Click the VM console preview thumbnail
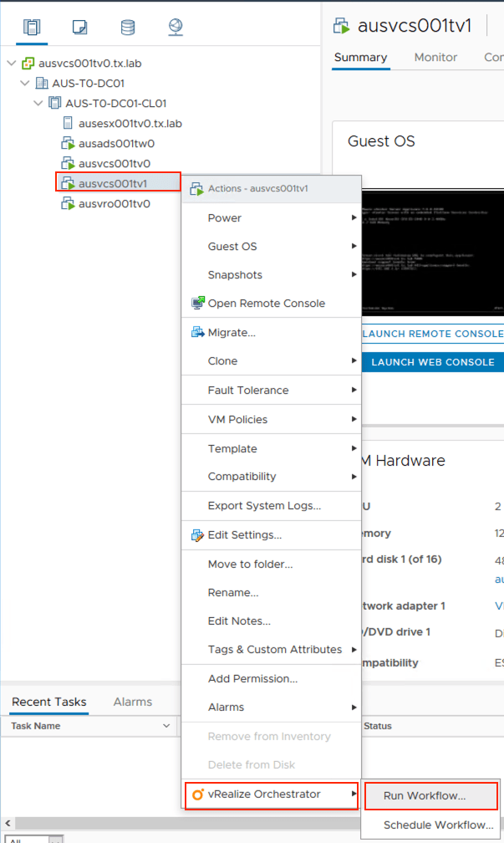The image size is (504, 843). pyautogui.click(x=432, y=253)
